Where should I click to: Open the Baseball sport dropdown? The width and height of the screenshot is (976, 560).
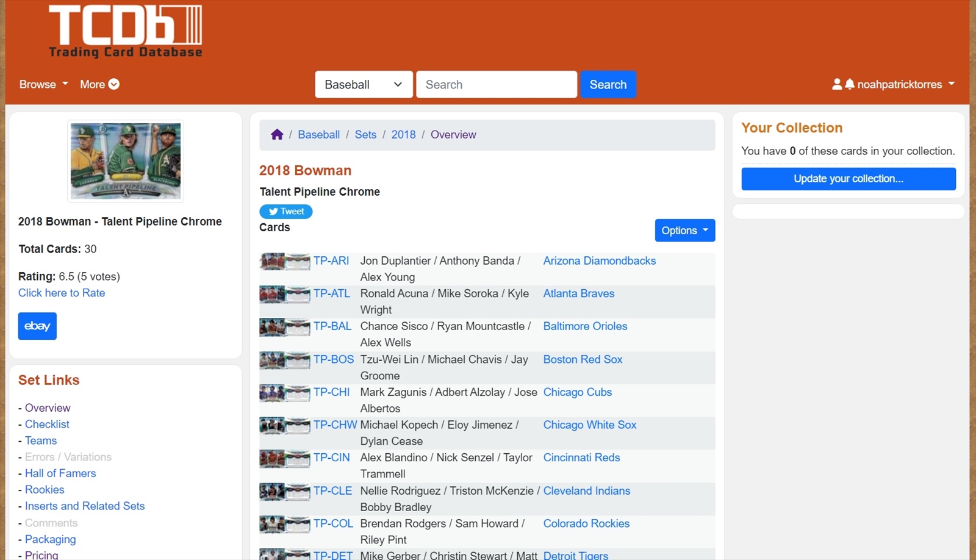pyautogui.click(x=364, y=84)
